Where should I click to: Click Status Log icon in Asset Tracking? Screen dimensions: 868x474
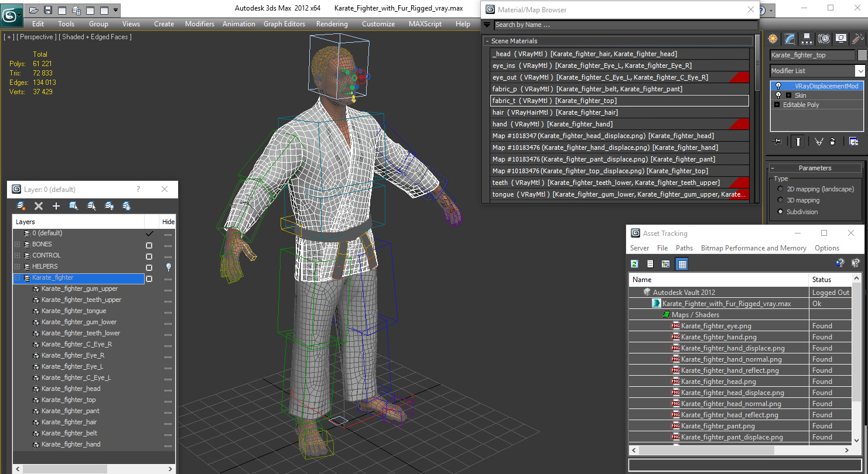point(650,264)
